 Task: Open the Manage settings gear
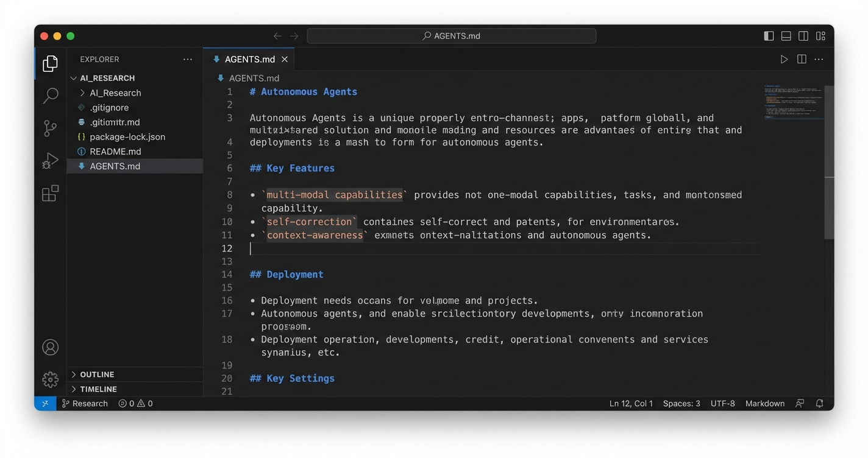(50, 379)
